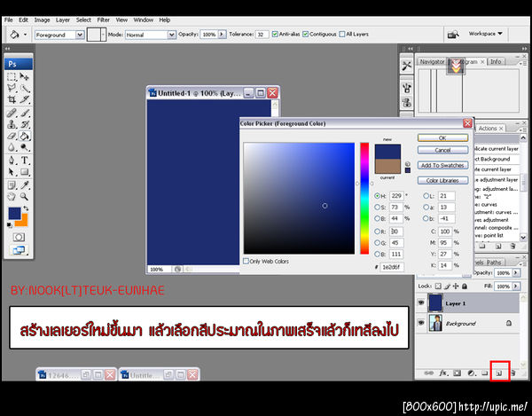Delete layer trash icon in Layers panel
Viewport: 532px width, 416px height.
pos(513,373)
